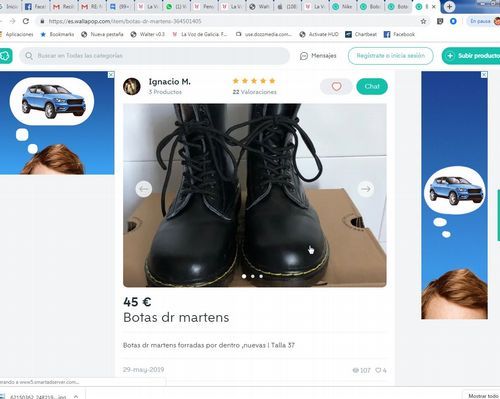Switch to the Gmail Reci tab
500x399 pixels.
point(63,6)
